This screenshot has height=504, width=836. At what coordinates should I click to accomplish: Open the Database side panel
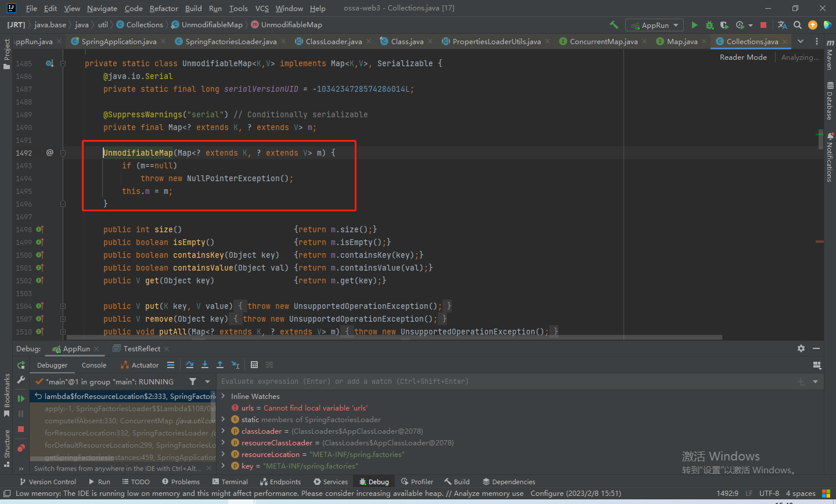click(829, 100)
